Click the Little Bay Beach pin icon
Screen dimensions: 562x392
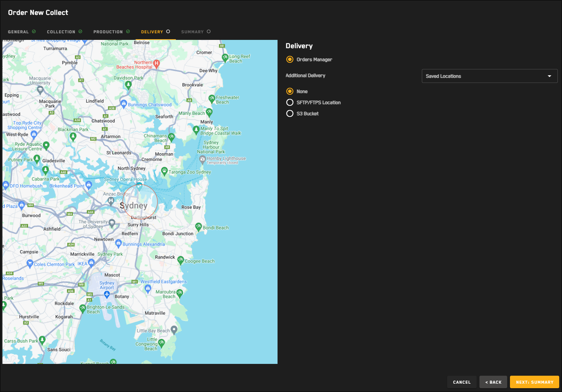[174, 330]
